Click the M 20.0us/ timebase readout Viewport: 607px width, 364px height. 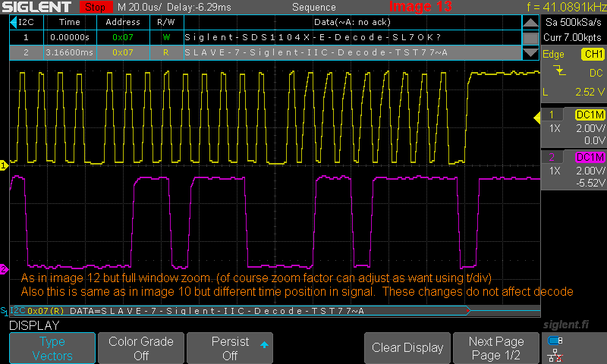pos(140,7)
